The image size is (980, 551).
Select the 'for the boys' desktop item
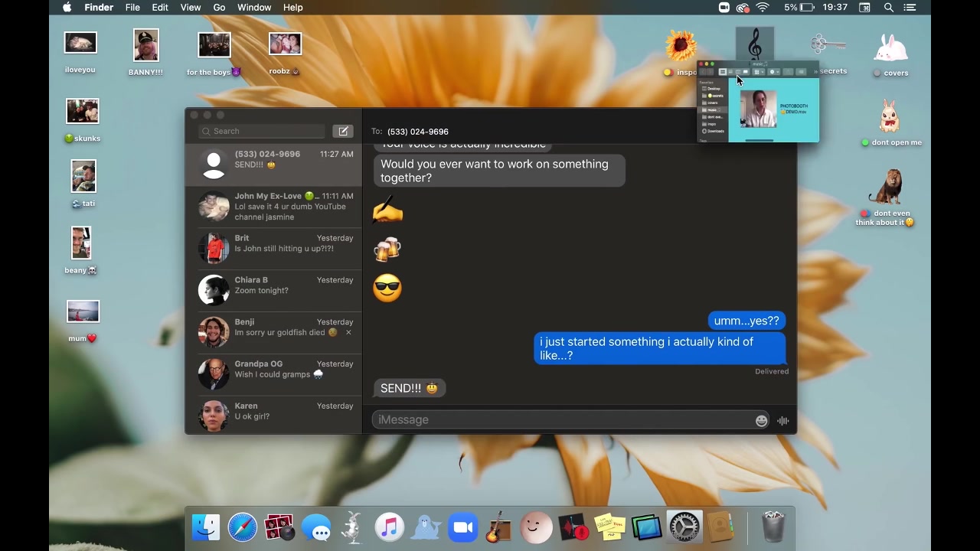pyautogui.click(x=214, y=54)
